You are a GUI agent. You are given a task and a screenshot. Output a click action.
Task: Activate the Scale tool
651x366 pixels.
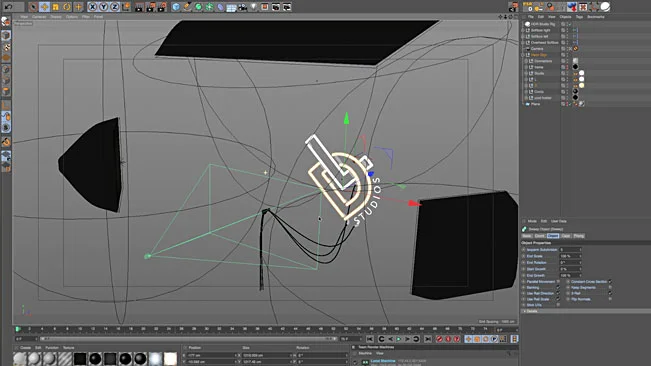56,7
